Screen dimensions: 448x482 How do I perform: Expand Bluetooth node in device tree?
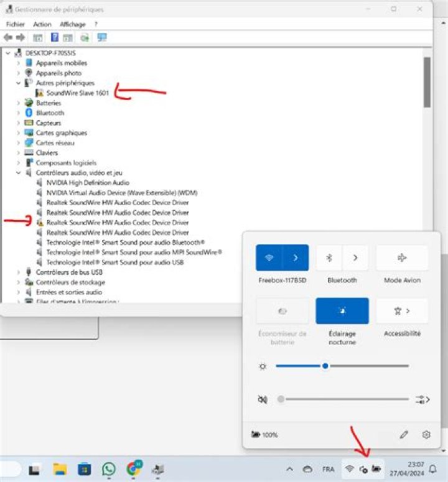coord(19,113)
